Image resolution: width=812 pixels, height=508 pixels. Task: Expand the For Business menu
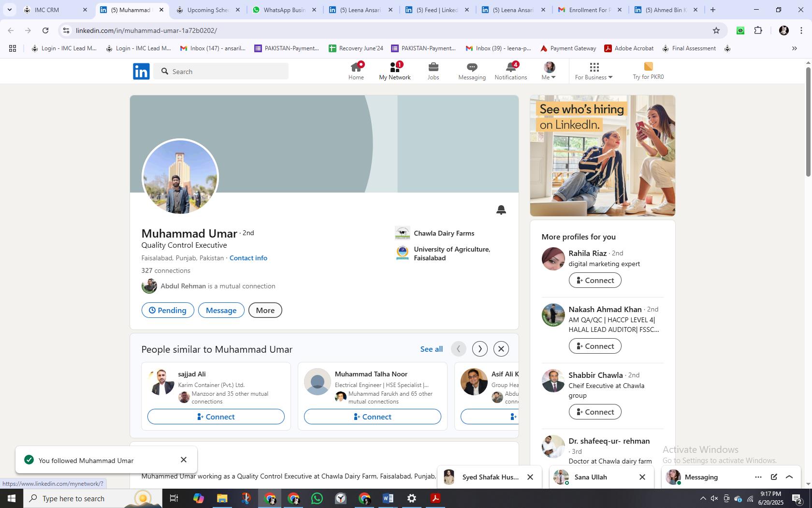coord(594,71)
